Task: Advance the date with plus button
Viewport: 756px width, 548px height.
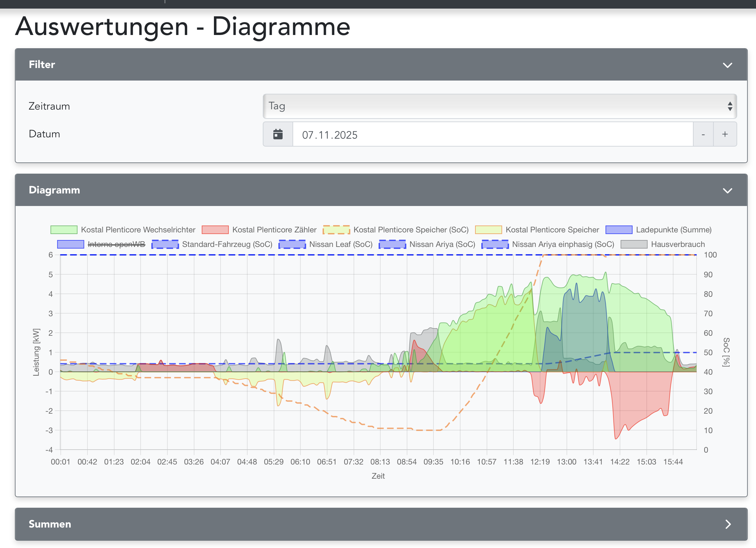Action: [x=725, y=134]
